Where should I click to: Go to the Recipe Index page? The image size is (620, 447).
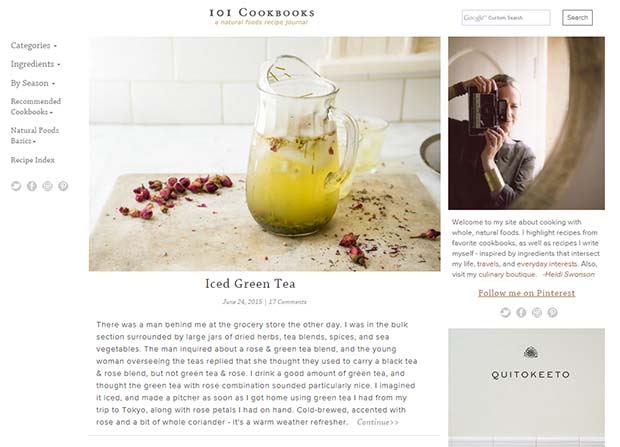click(x=32, y=160)
